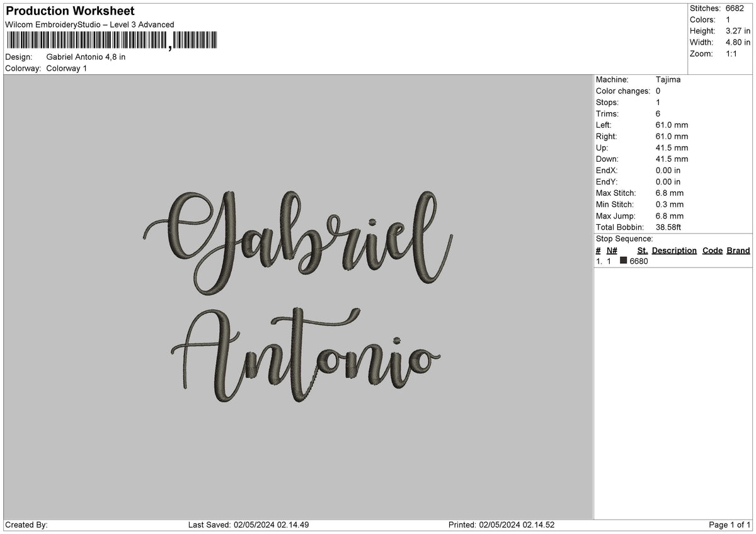Click the 'Color changes:' label
Image resolution: width=756 pixels, height=534 pixels.
623,91
